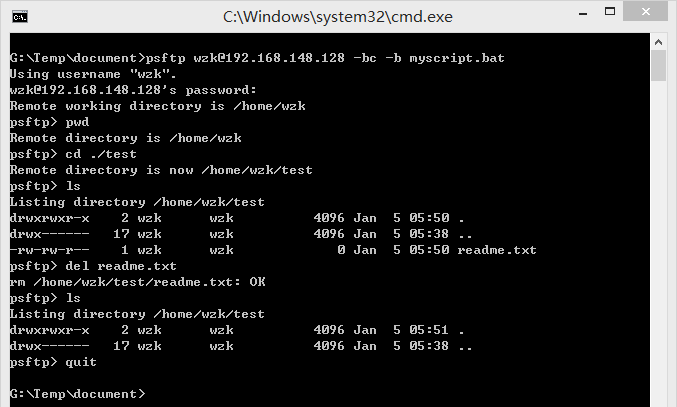This screenshot has width=677, height=407.
Task: Open the cmd.exe system menu icon
Action: [20, 17]
